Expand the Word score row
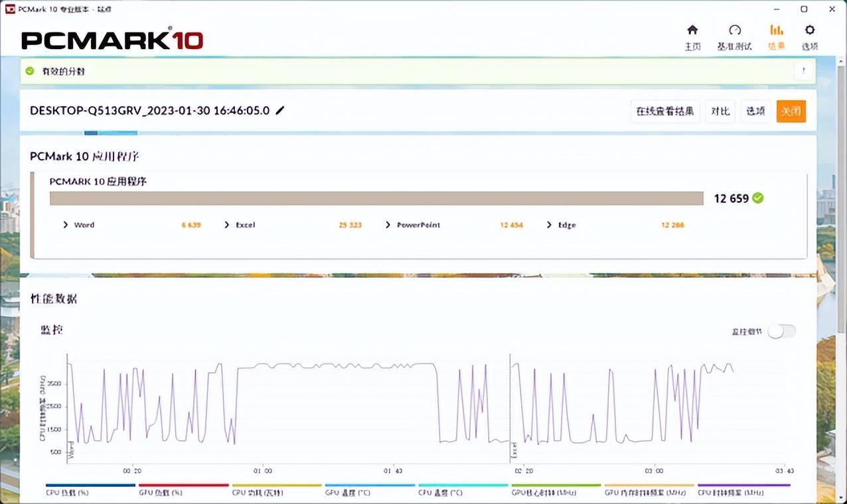The width and height of the screenshot is (847, 504). [x=66, y=225]
